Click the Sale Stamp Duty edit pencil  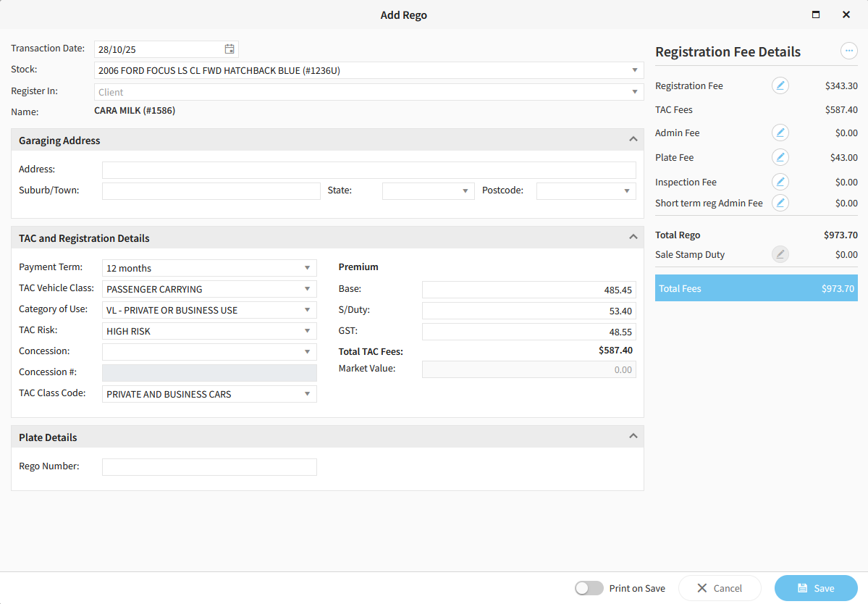tap(780, 254)
